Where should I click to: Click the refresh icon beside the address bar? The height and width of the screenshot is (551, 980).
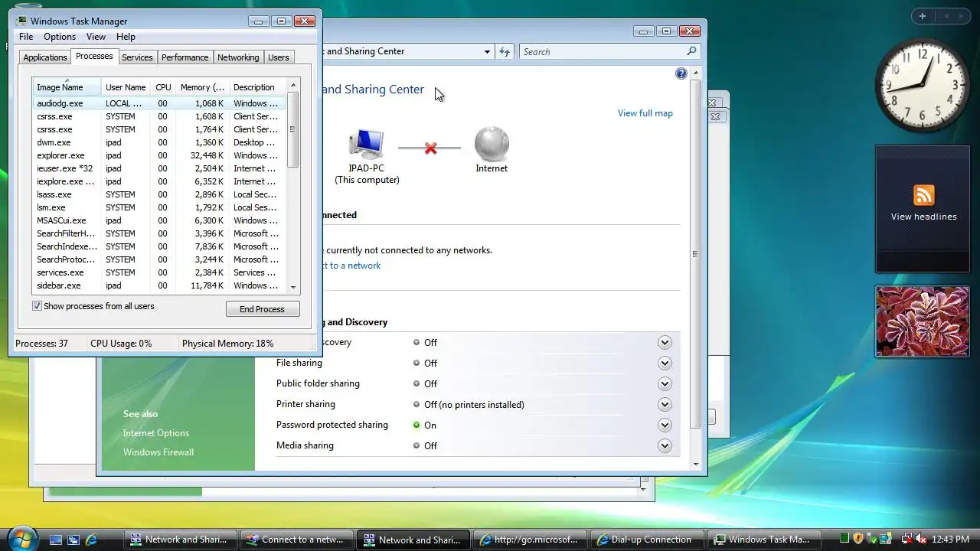point(504,51)
